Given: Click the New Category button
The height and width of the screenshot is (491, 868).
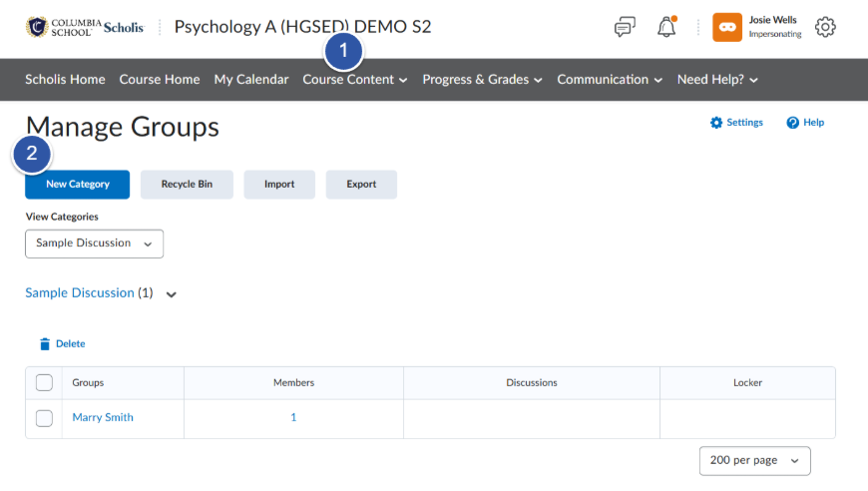Looking at the screenshot, I should pyautogui.click(x=78, y=185).
